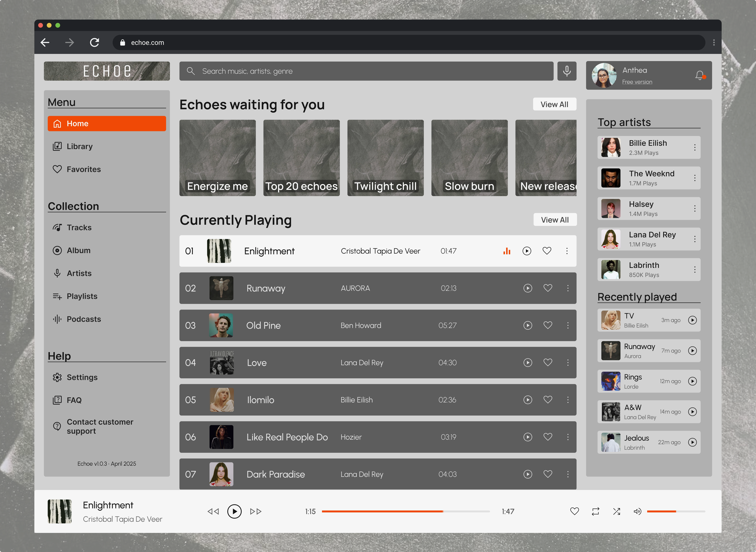
Task: Click the skip forward icon in player
Action: 256,511
